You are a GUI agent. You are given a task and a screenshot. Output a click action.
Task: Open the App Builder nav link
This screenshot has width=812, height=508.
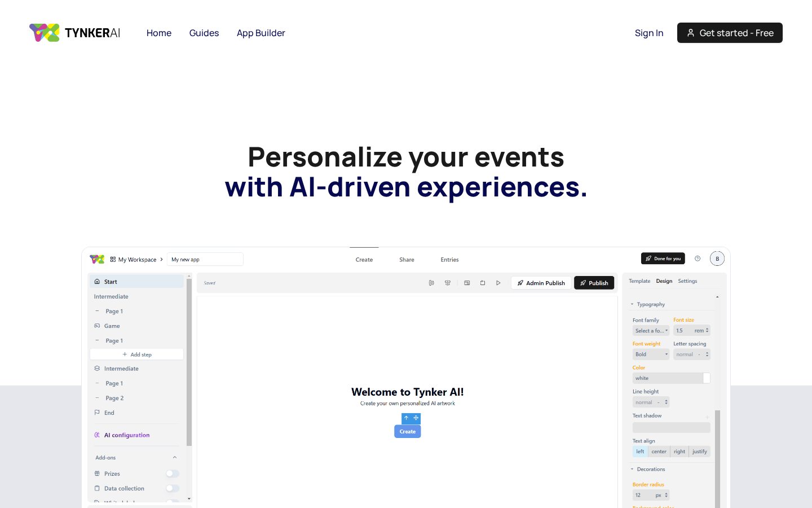[261, 33]
